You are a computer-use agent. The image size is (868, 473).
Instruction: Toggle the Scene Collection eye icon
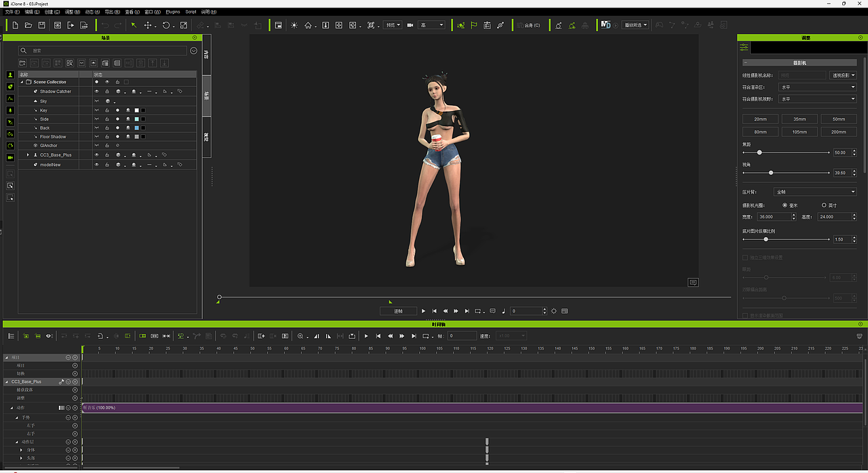point(107,82)
